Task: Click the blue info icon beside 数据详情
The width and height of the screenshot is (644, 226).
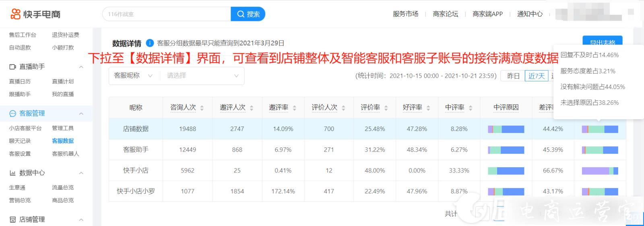Action: point(150,43)
